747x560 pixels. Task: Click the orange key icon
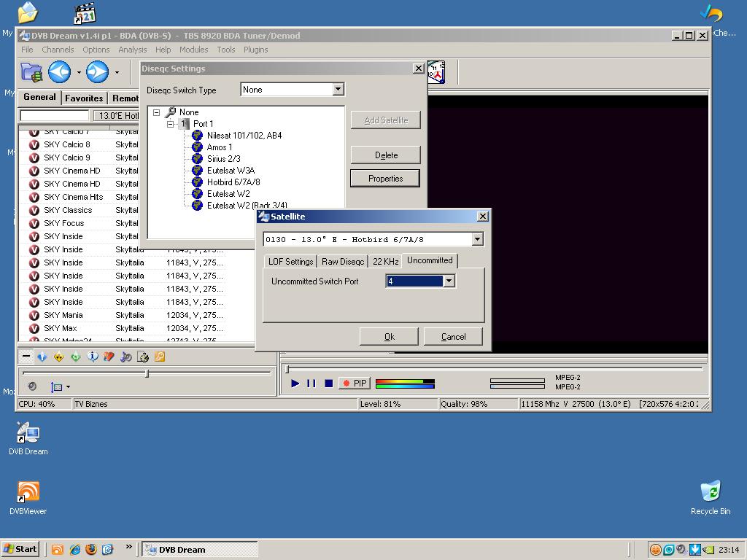[x=160, y=356]
